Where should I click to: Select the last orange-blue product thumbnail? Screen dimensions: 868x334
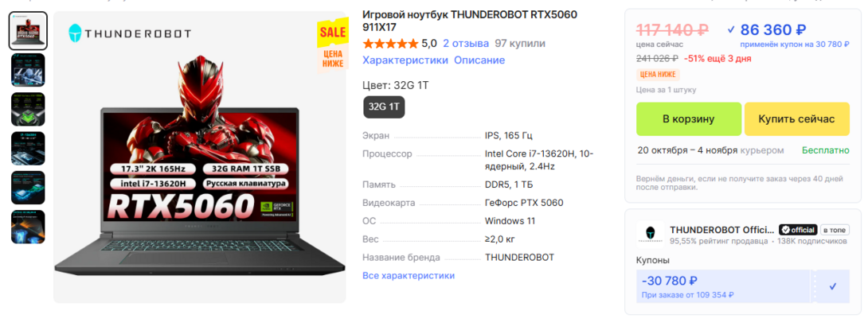(x=28, y=227)
